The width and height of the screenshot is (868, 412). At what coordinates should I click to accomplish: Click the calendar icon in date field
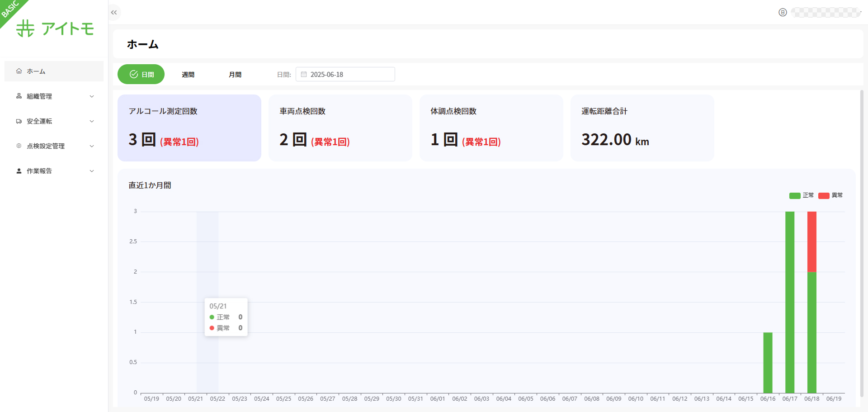pyautogui.click(x=304, y=74)
